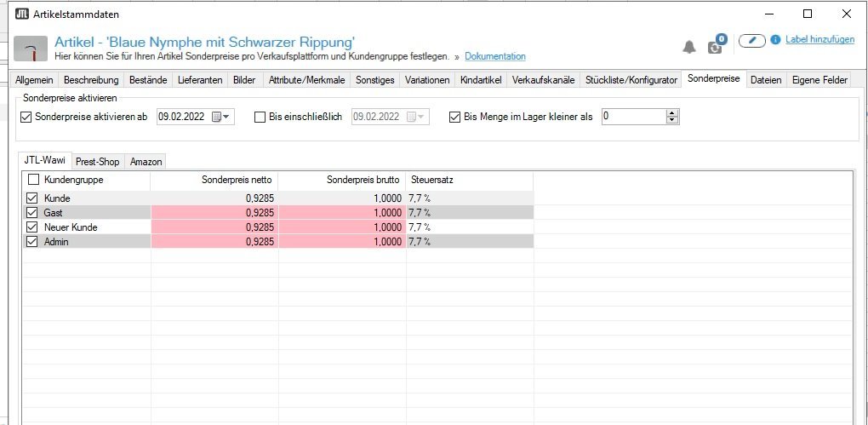
Task: Toggle 'Bis Menge im Lager kleiner als' checkbox
Action: pyautogui.click(x=455, y=117)
